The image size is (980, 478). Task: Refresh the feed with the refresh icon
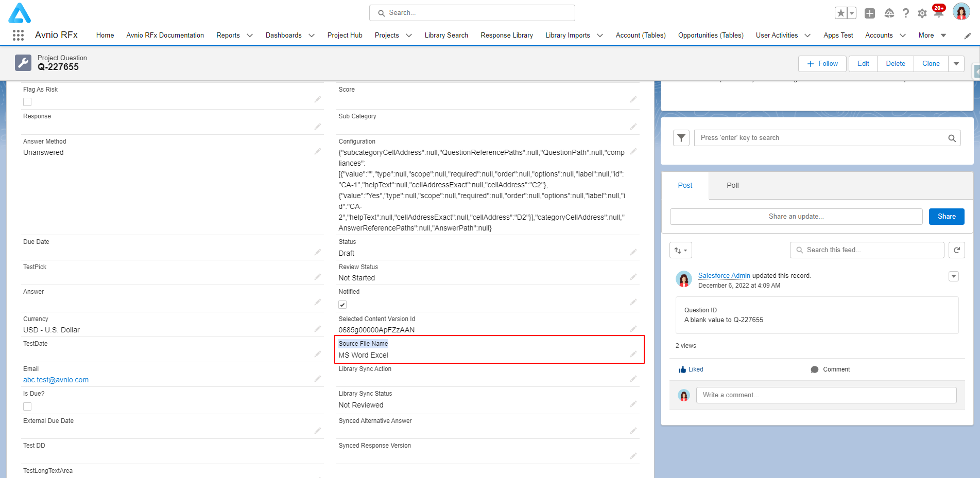[x=957, y=250]
